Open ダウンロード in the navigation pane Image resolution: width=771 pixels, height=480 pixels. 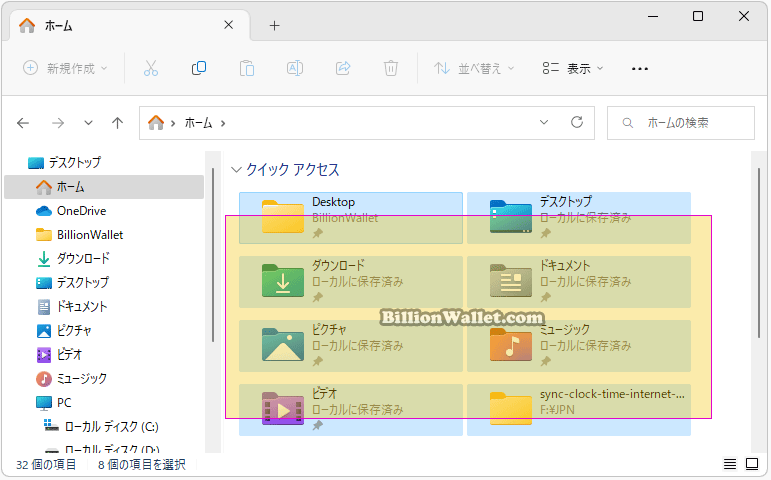coord(73,259)
